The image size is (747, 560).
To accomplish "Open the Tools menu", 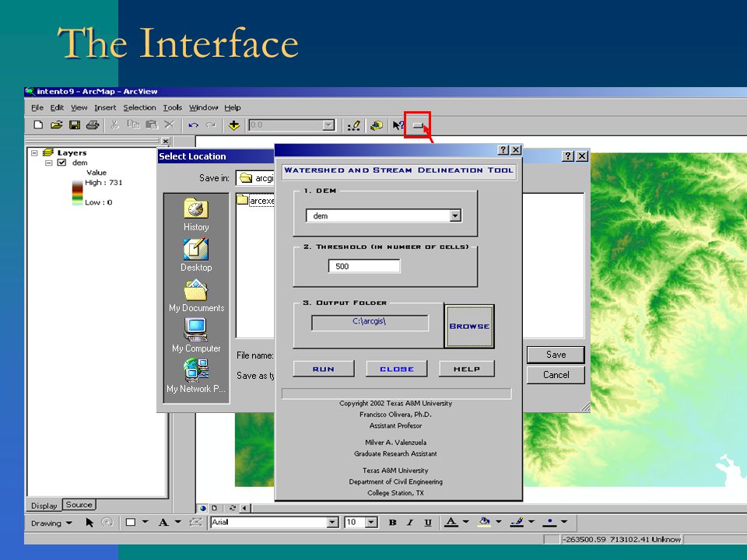I will point(173,107).
